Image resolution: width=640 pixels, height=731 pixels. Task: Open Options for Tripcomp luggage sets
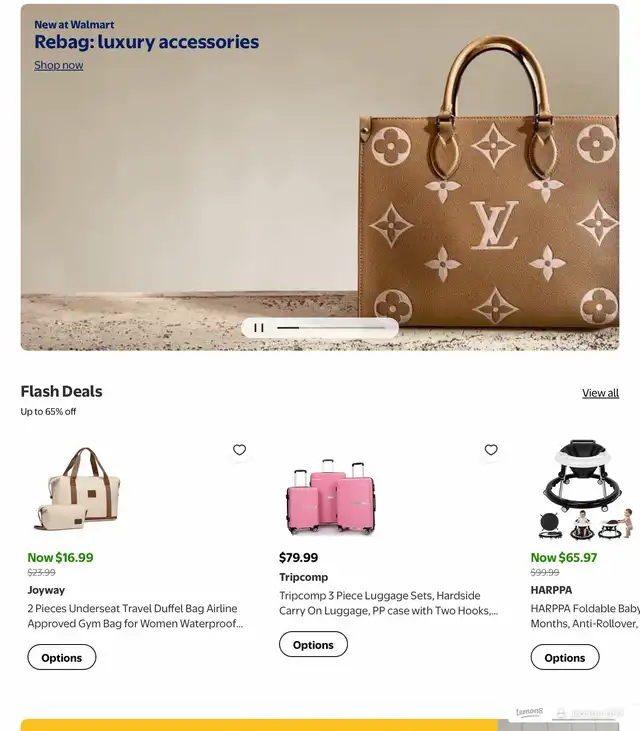313,644
